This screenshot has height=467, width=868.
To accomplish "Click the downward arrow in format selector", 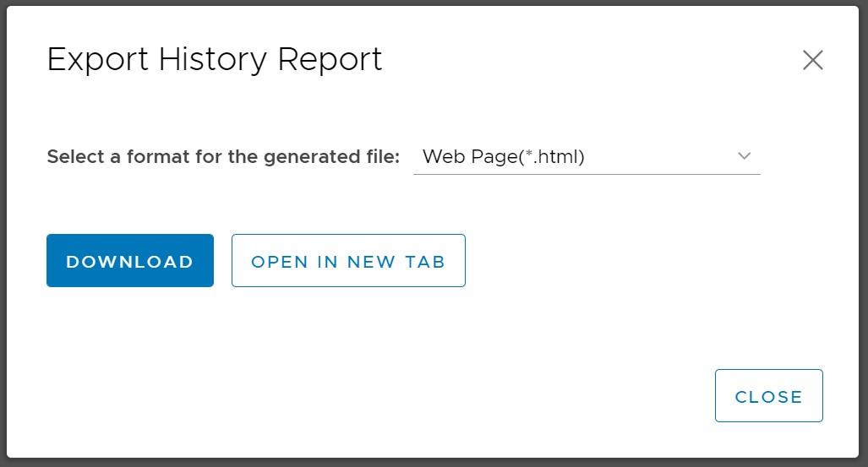I will [745, 156].
